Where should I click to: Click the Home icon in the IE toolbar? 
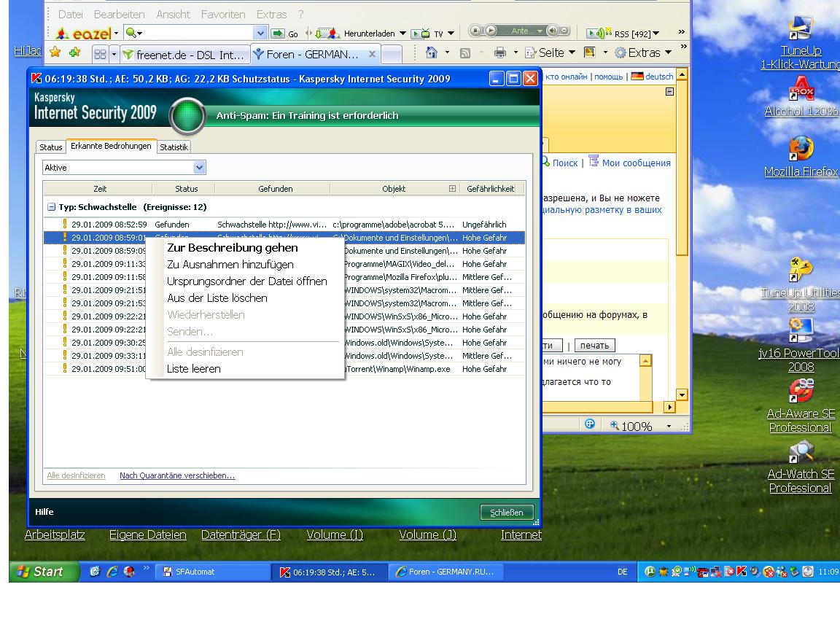click(431, 52)
